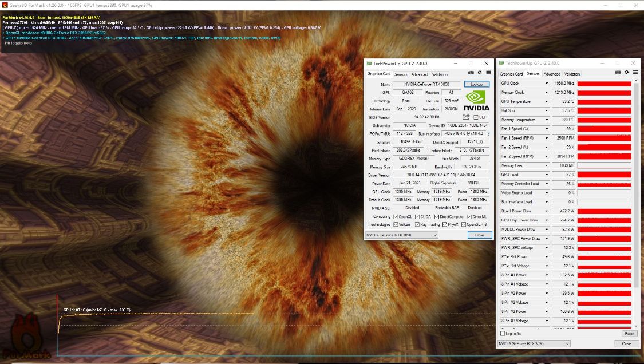644x364 pixels.
Task: Switch to Sensors tab in Graphics Card window
Action: 401,74
